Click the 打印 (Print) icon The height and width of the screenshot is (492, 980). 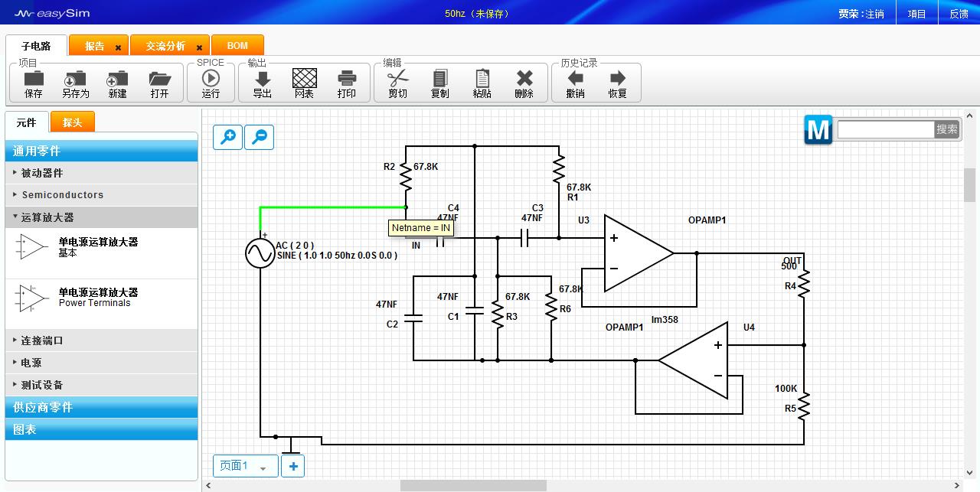pyautogui.click(x=347, y=78)
